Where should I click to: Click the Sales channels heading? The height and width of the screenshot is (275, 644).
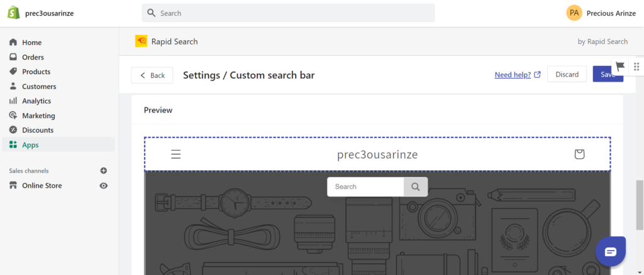click(x=29, y=171)
